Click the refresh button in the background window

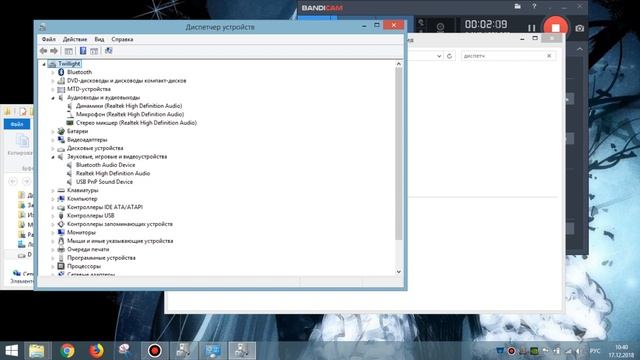click(449, 56)
